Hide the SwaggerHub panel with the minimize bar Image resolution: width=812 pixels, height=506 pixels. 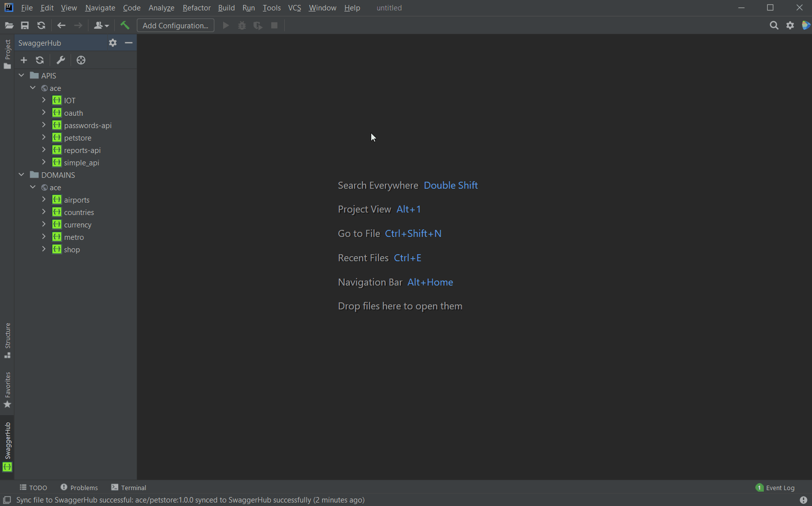129,43
